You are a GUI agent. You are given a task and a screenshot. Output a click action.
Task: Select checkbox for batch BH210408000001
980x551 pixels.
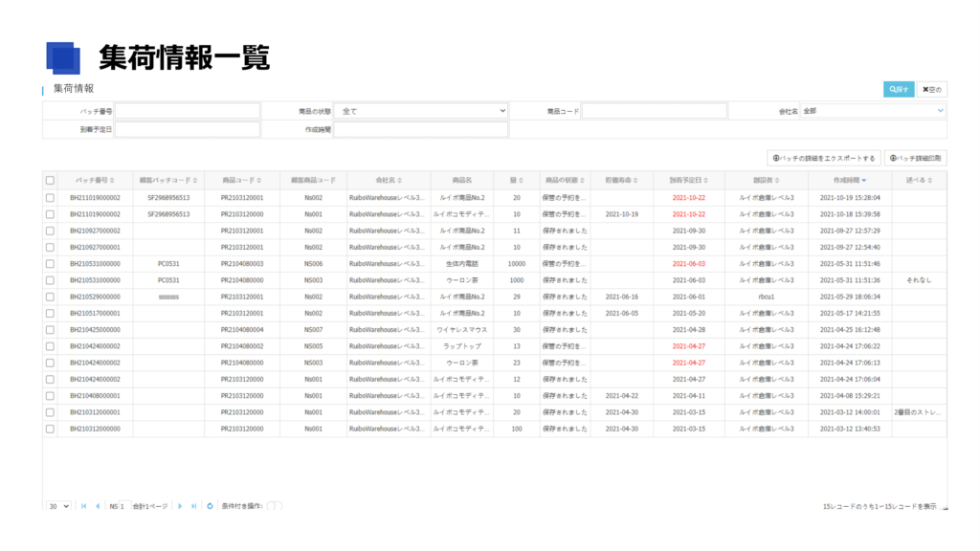click(x=50, y=395)
